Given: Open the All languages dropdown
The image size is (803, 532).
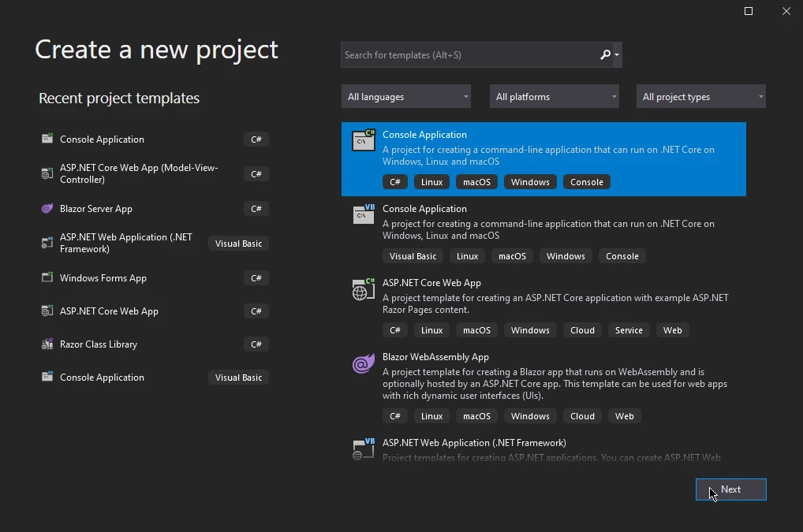Looking at the screenshot, I should click(406, 97).
